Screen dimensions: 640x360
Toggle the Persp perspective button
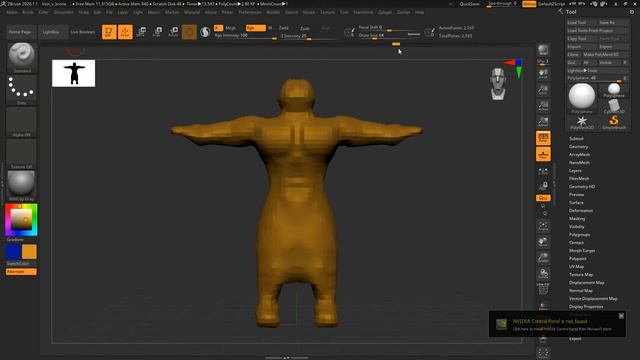click(x=543, y=138)
